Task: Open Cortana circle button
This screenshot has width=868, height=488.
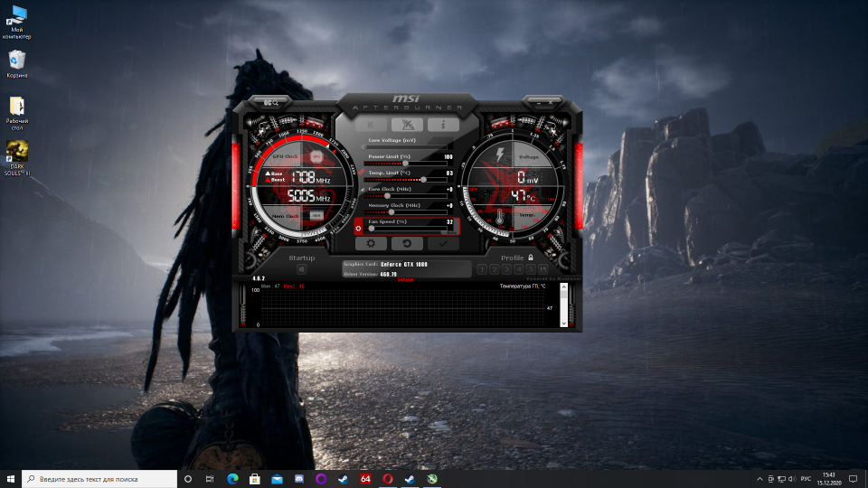Action: click(x=188, y=479)
